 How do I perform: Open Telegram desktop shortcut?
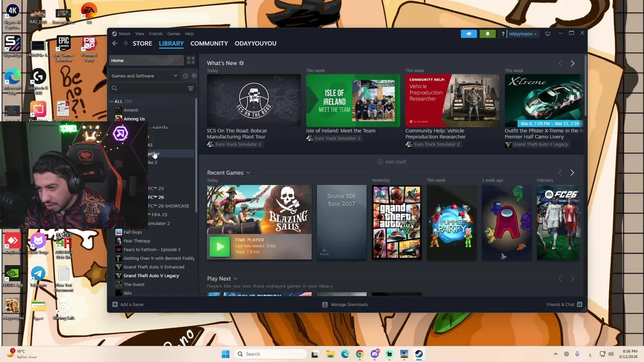pos(38,277)
